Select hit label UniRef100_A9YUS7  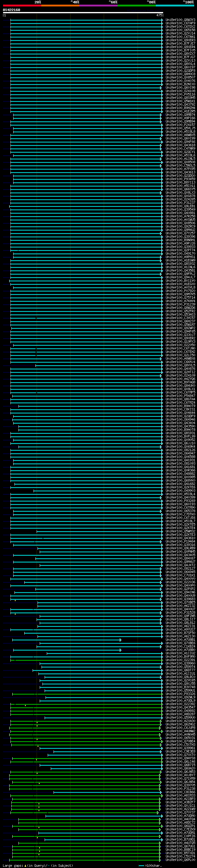[x=180, y=629]
